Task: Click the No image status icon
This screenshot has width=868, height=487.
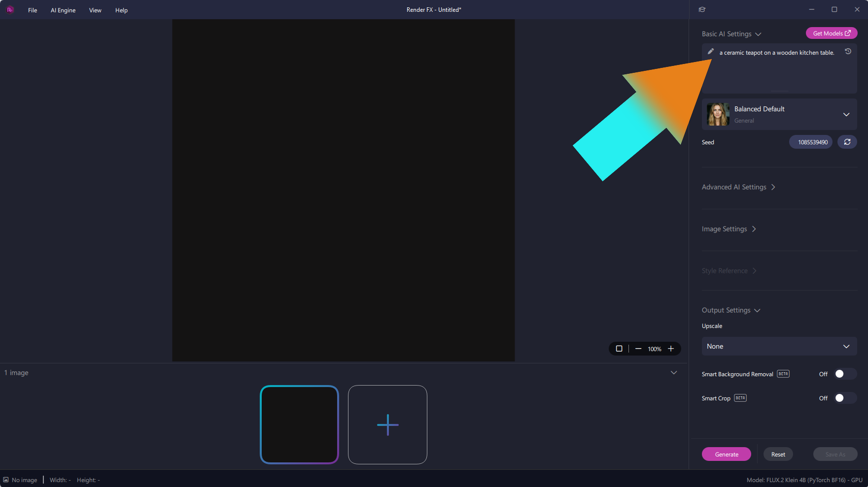Action: tap(6, 480)
